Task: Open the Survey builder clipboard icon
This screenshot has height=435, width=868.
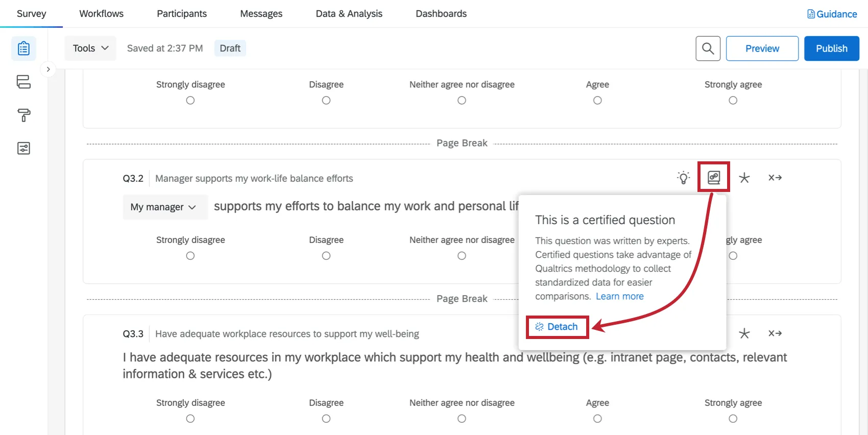Action: [x=23, y=49]
